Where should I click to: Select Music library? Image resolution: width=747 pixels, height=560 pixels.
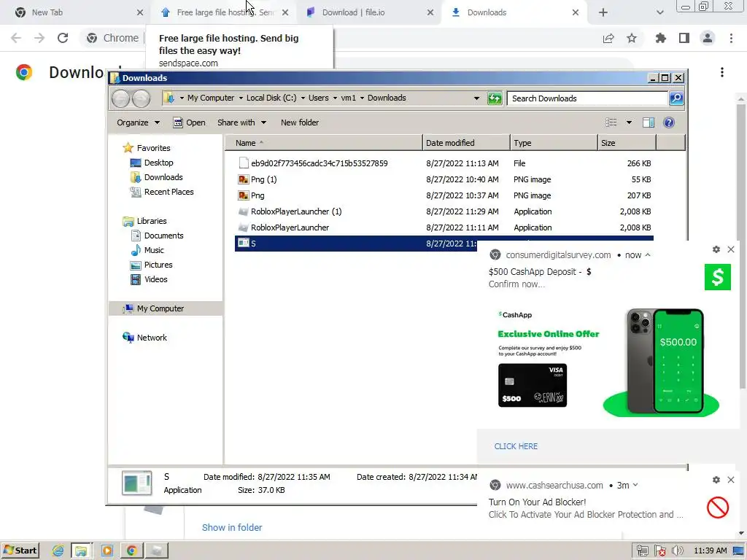click(147, 250)
